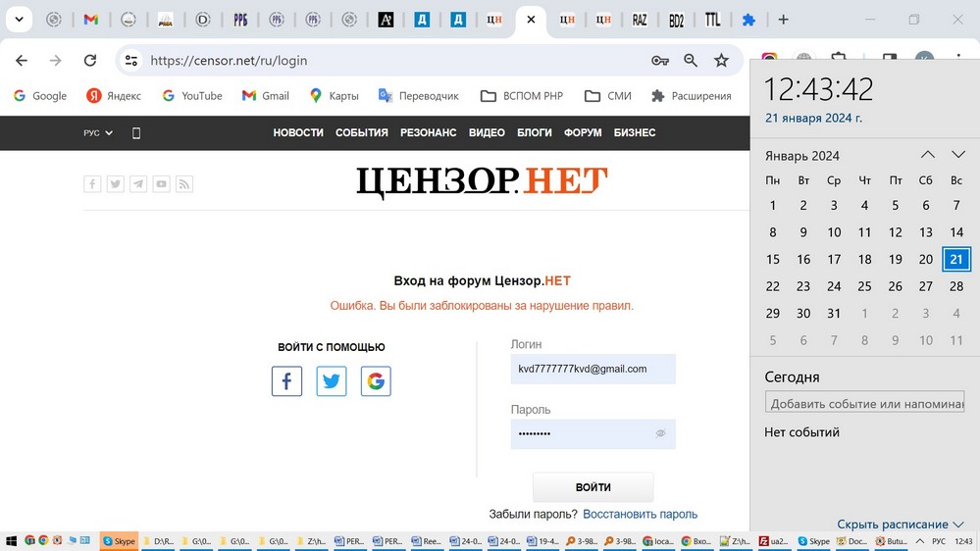Screen dimensions: 980x551
Task: Click the address bar URL
Action: (x=229, y=61)
